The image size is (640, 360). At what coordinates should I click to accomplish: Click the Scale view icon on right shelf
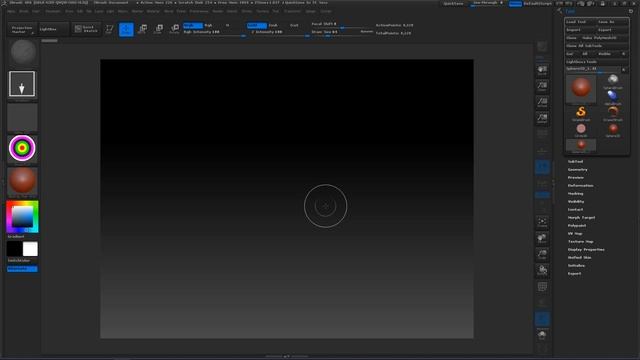(542, 254)
